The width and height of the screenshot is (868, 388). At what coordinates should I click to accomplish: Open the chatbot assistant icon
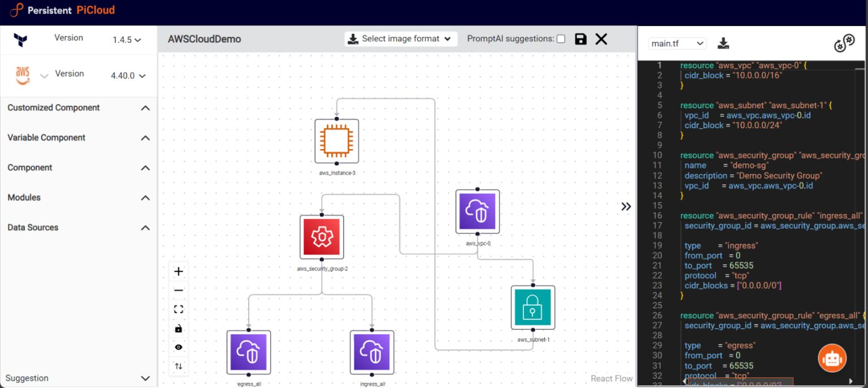click(x=832, y=358)
